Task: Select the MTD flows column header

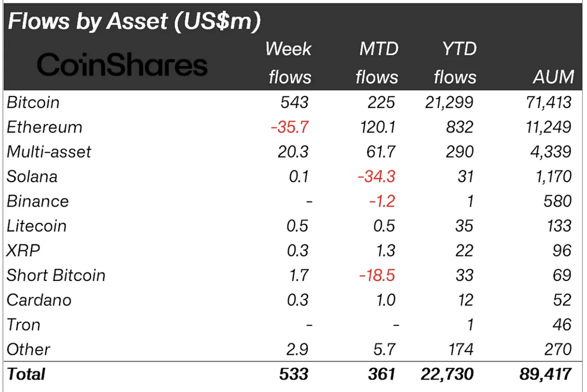Action: click(x=378, y=63)
